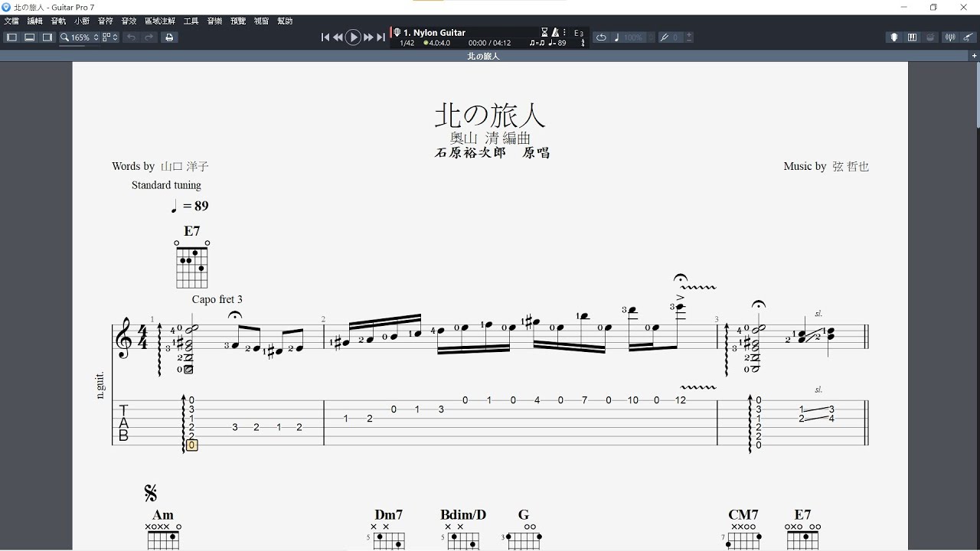The width and height of the screenshot is (980, 551).
Task: Click the Undo arrow
Action: [132, 37]
